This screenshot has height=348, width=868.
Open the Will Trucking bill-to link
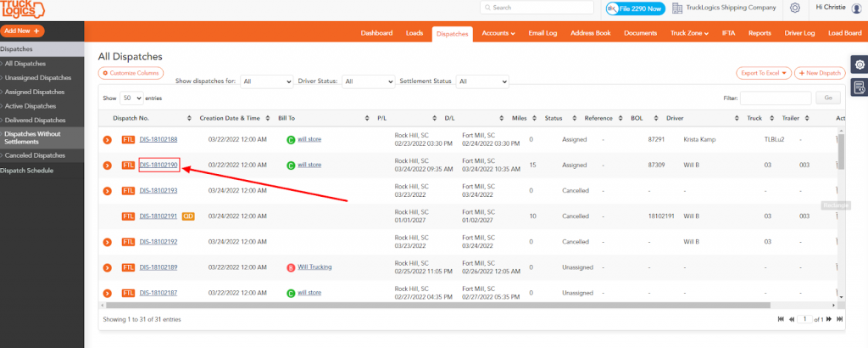[314, 267]
